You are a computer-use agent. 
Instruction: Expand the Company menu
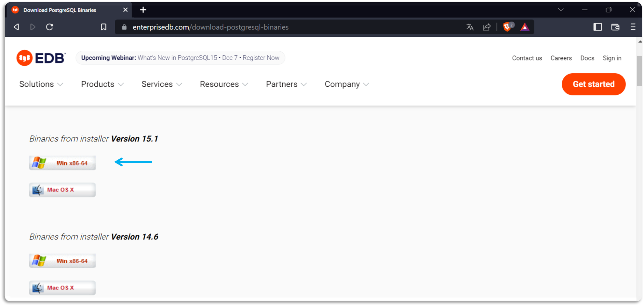click(347, 84)
